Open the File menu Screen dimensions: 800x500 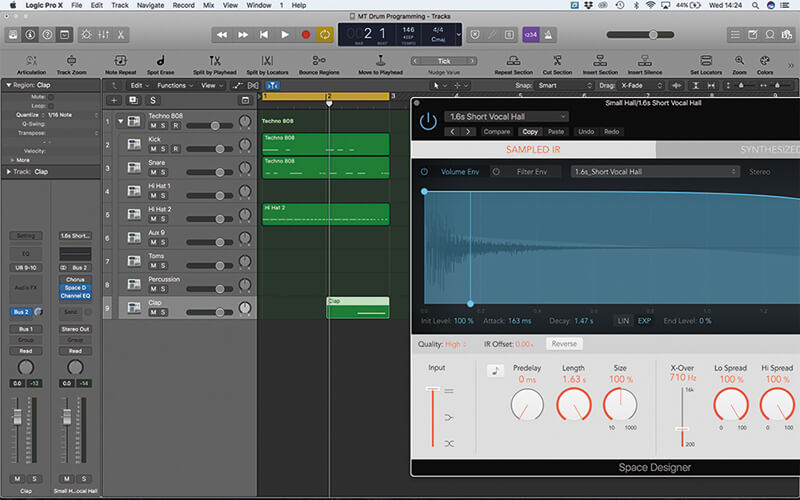77,5
